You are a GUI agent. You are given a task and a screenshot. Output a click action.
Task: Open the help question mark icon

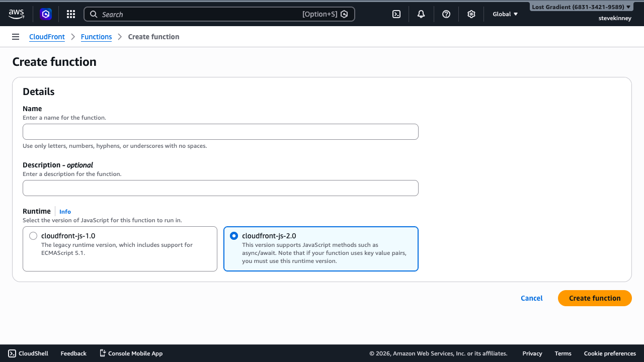coord(446,14)
